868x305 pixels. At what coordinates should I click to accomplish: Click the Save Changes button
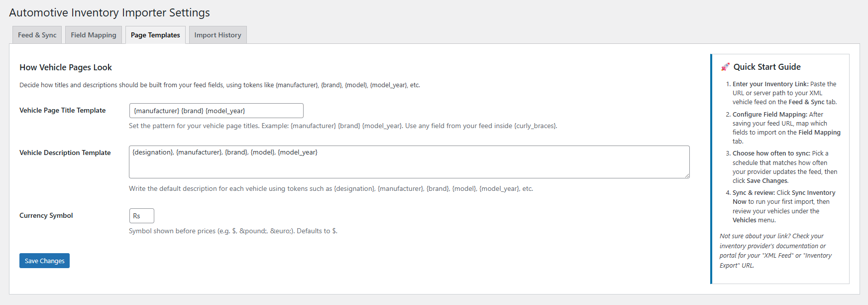click(44, 261)
